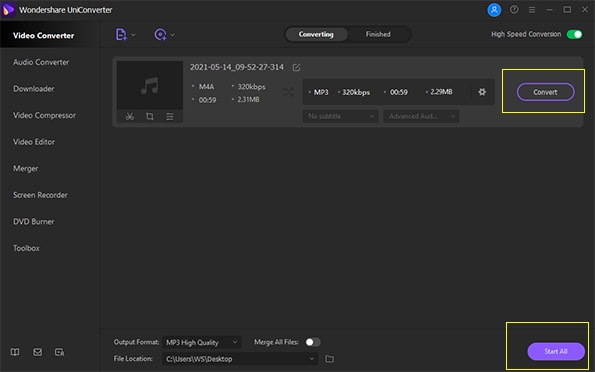Open output settings gear icon
Image resolution: width=595 pixels, height=372 pixels.
click(x=482, y=92)
